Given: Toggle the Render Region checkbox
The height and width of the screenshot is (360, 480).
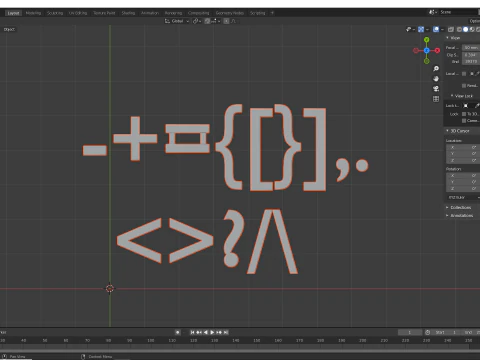Looking at the screenshot, I should pos(464,86).
